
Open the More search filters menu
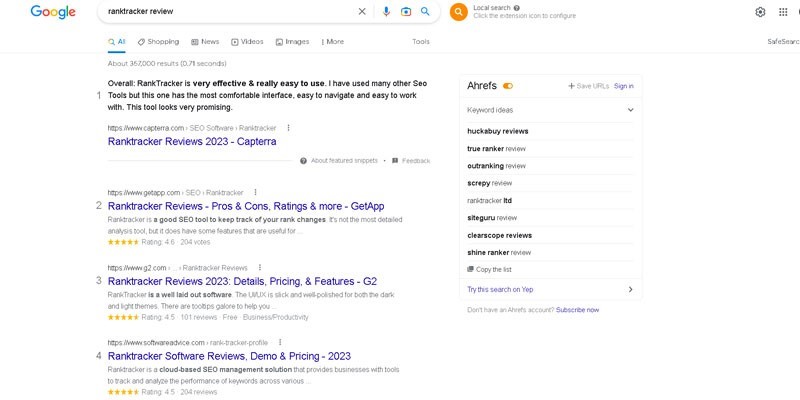pyautogui.click(x=333, y=42)
